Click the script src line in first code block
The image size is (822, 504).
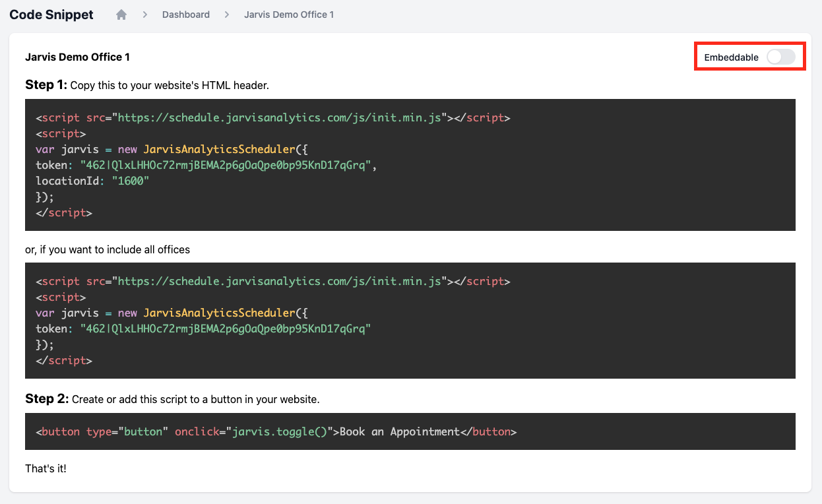(x=273, y=118)
